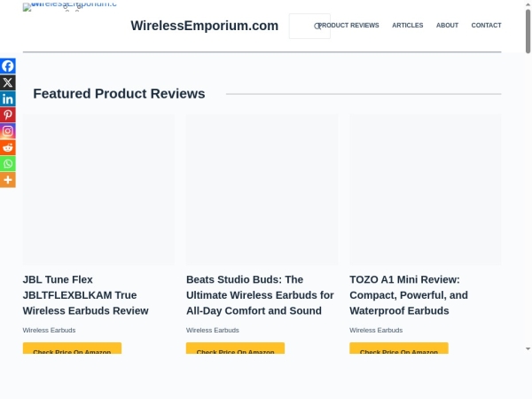Share the page via WhatsApp

[x=8, y=164]
